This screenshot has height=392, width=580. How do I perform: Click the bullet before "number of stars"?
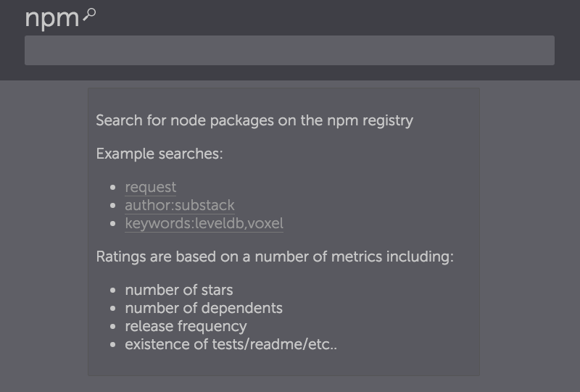tap(112, 291)
